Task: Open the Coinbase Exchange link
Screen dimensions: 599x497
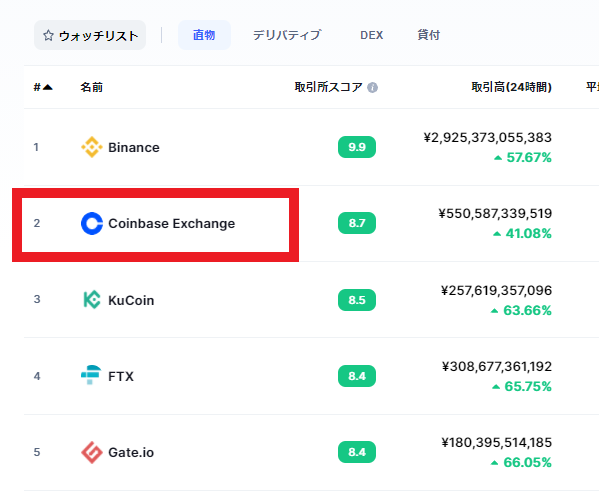Action: coord(172,223)
